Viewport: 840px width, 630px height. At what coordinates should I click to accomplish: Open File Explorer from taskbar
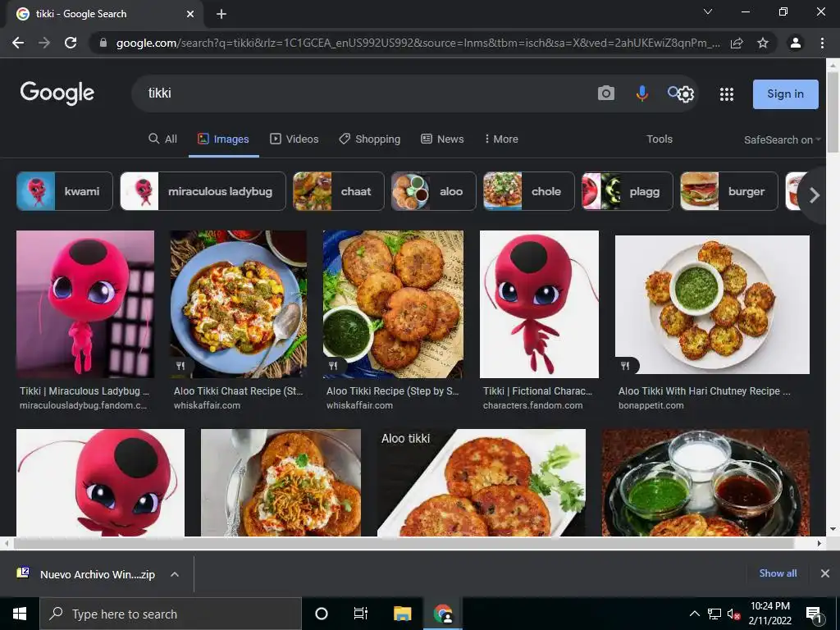(402, 614)
